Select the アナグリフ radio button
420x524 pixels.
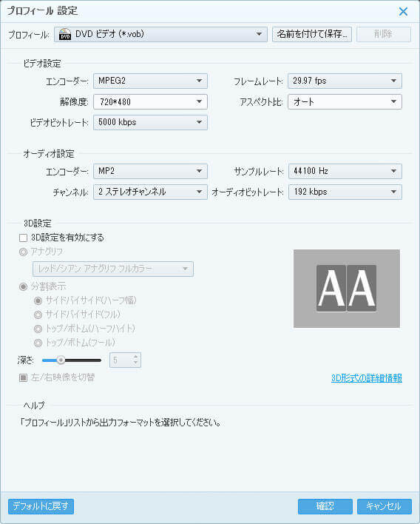coord(23,252)
